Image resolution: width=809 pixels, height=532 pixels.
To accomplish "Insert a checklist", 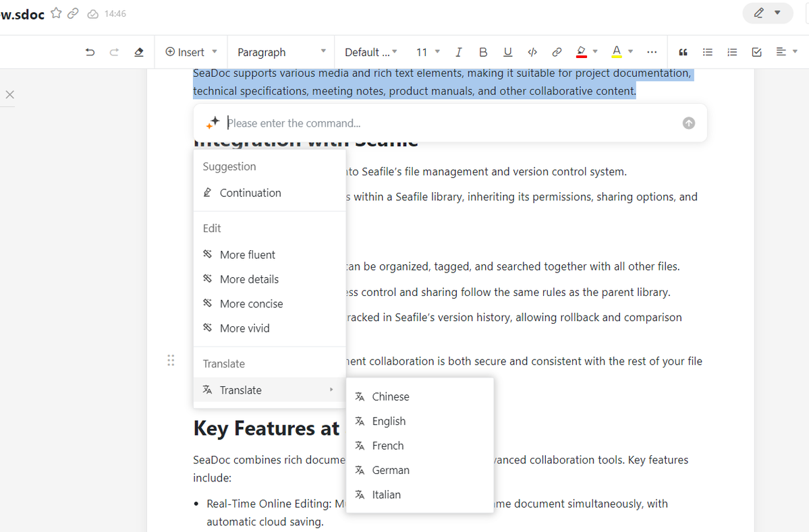I will click(x=757, y=52).
